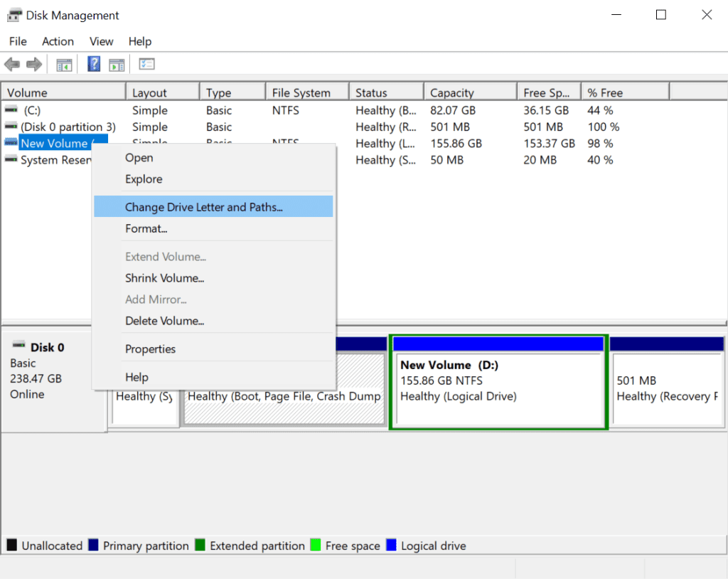Click the disk icon beside the (C:) volume
The height and width of the screenshot is (579, 728).
point(10,110)
